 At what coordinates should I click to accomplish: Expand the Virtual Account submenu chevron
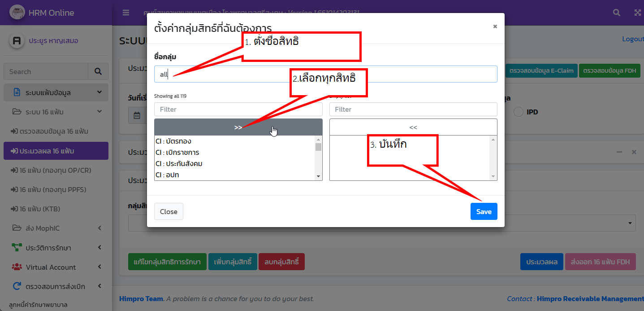click(99, 267)
